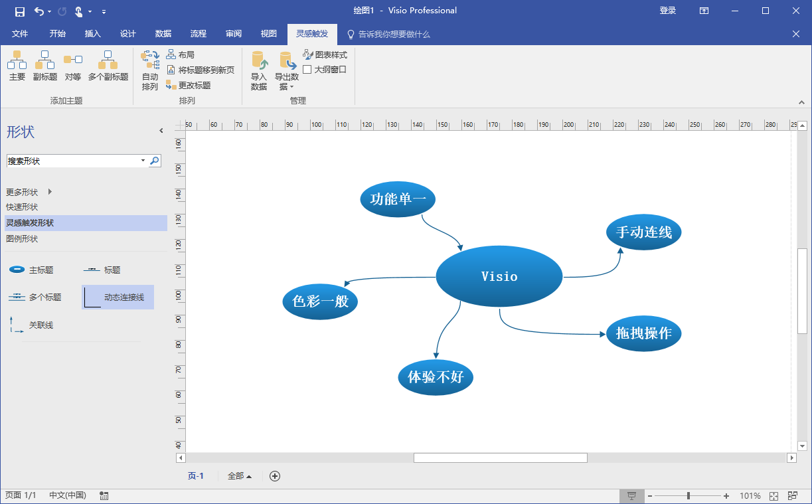Switch to the 数据 tab
812x504 pixels.
163,34
